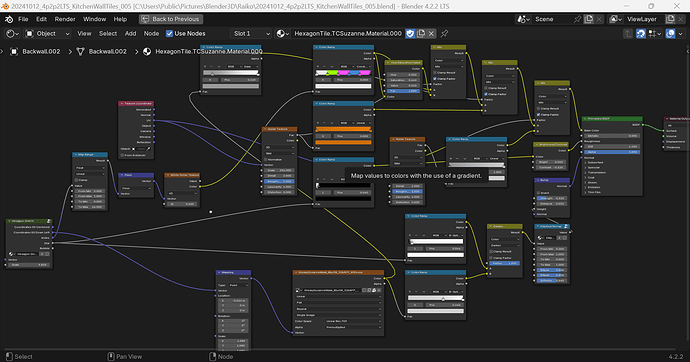The width and height of the screenshot is (690, 362).
Task: Enable Invert in the Bump node
Action: coord(538,193)
